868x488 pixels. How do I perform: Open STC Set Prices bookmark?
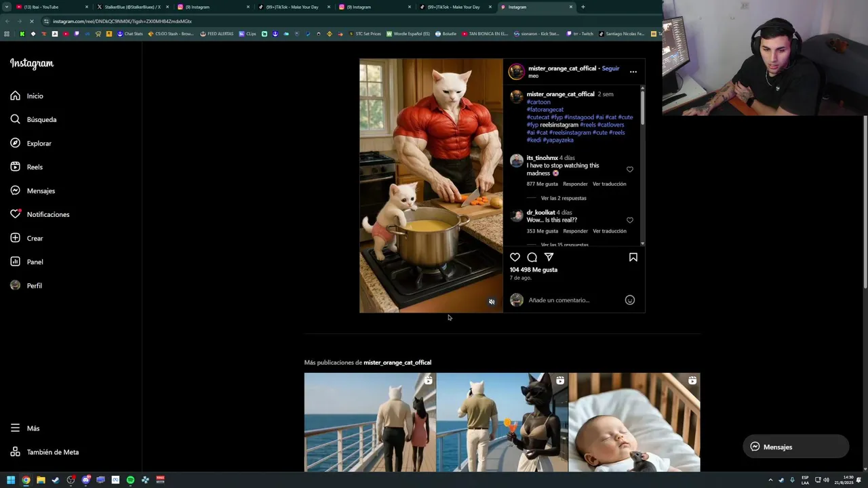365,34
